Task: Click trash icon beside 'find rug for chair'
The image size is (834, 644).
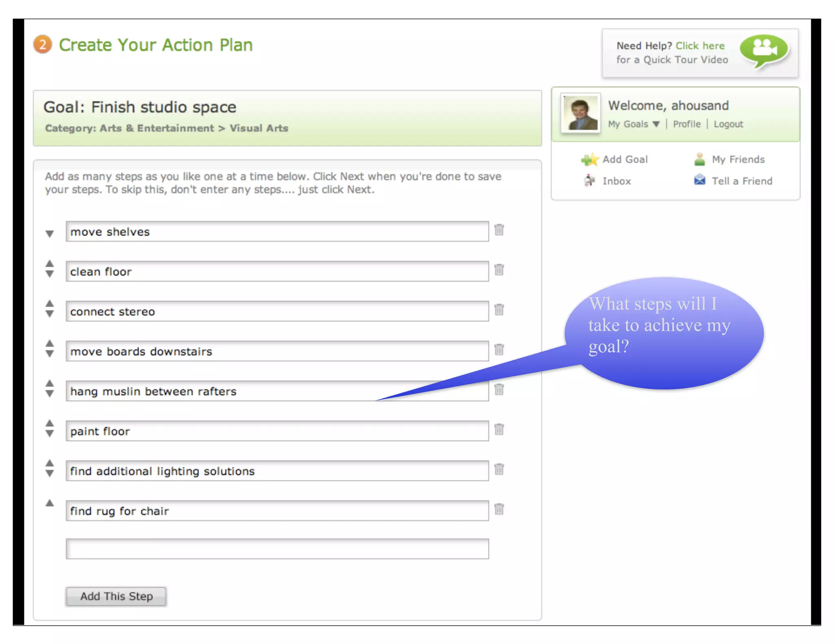Action: [x=499, y=509]
